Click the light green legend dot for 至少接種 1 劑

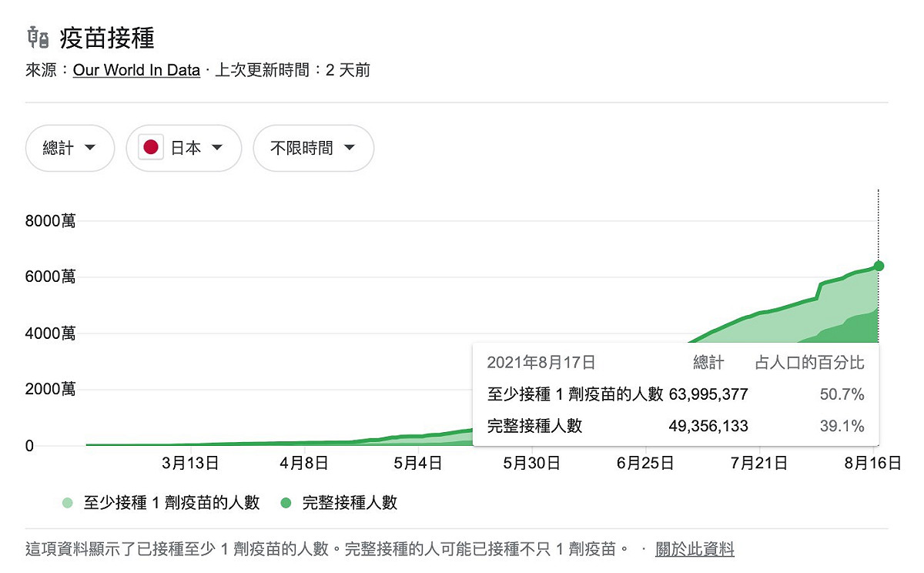[68, 503]
